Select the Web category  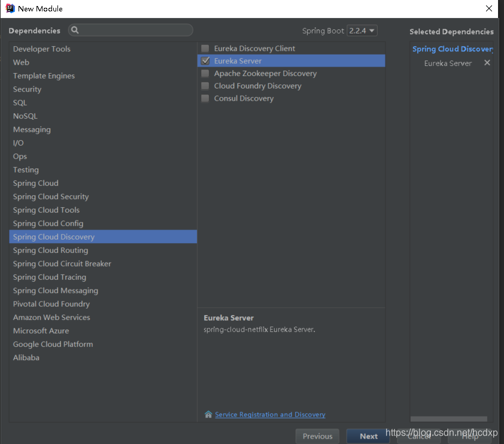(103, 62)
